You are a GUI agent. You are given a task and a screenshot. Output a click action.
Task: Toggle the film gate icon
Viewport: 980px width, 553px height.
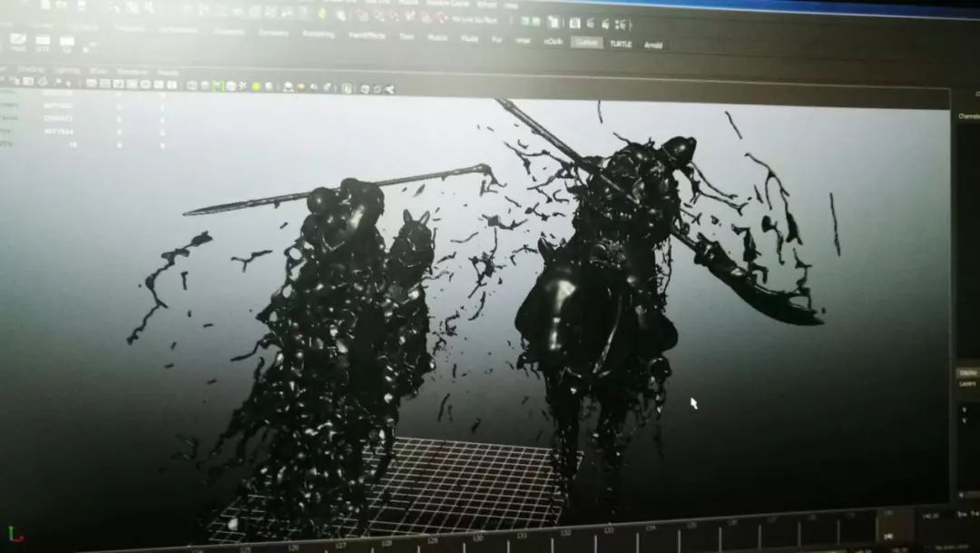104,84
